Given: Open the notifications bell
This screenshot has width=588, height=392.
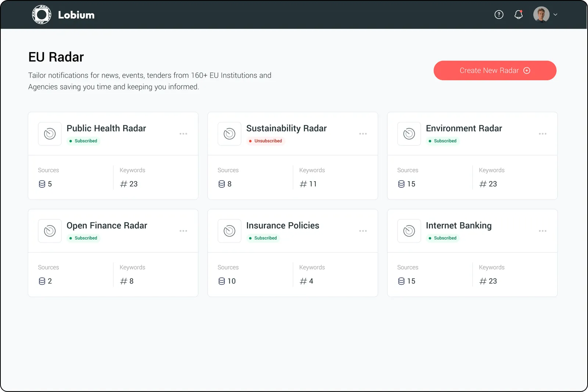Looking at the screenshot, I should point(519,15).
